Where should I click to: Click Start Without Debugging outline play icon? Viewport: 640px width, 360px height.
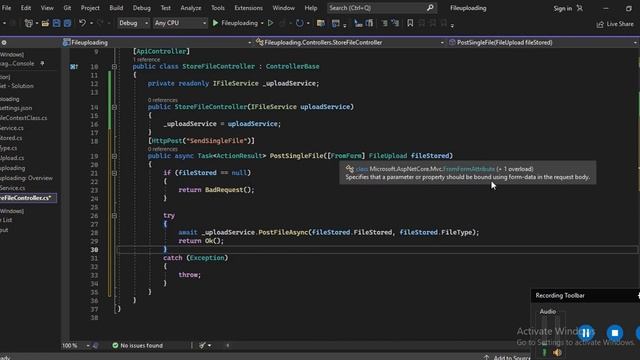pyautogui.click(x=270, y=23)
